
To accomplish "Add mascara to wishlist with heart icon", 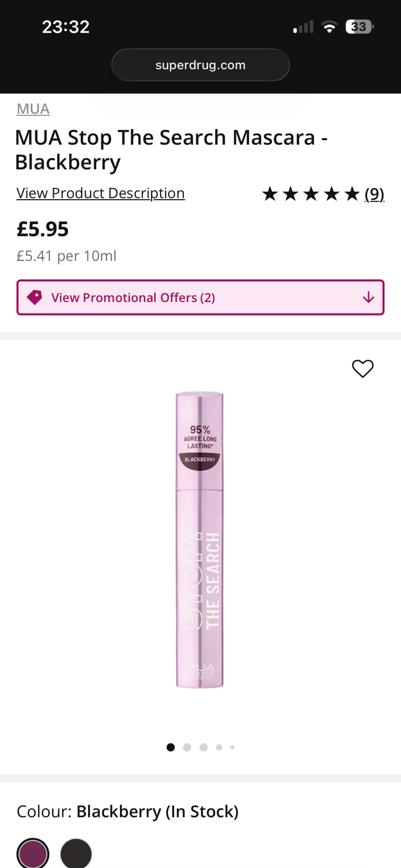I will coord(362,368).
